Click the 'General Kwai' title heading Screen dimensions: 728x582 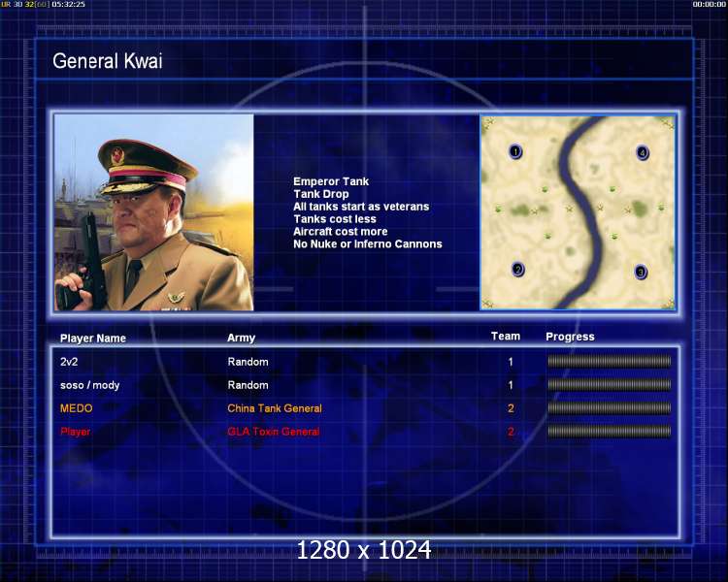click(x=107, y=61)
